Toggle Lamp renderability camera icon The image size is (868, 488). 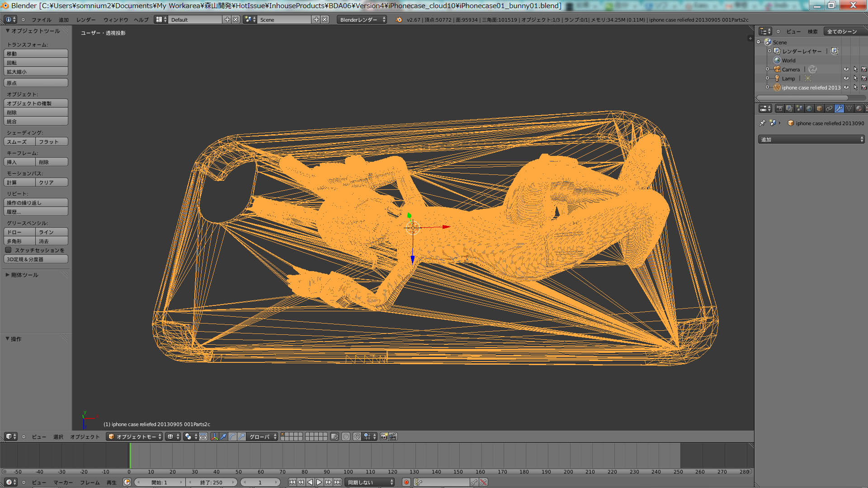(x=864, y=78)
